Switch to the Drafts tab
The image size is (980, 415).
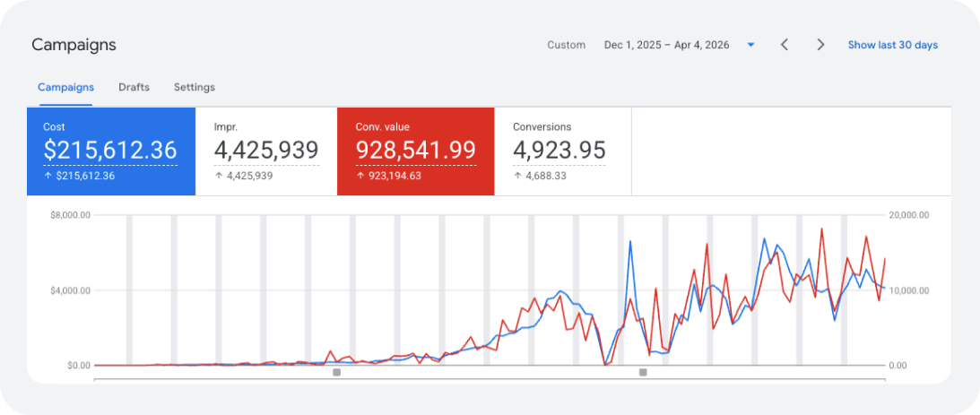click(134, 88)
